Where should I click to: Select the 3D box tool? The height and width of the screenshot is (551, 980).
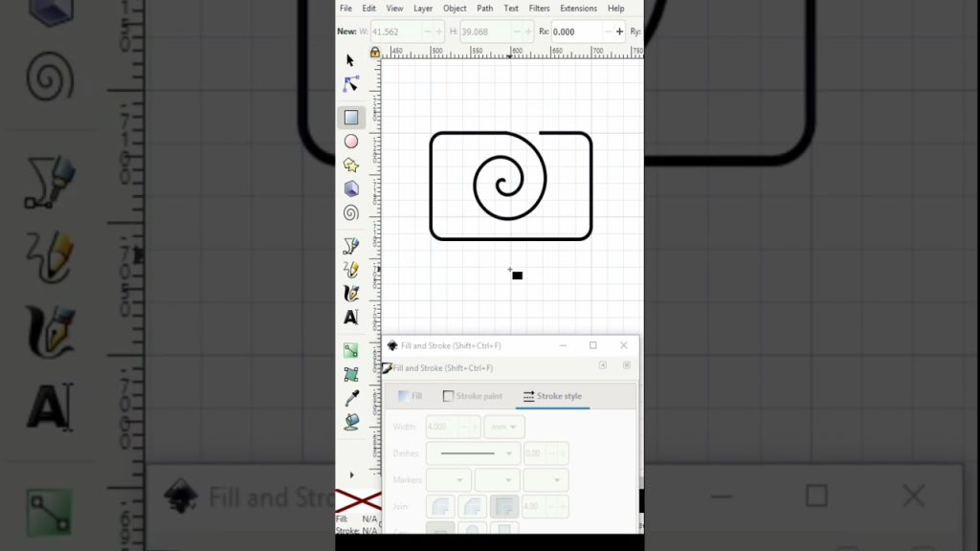[x=351, y=188]
